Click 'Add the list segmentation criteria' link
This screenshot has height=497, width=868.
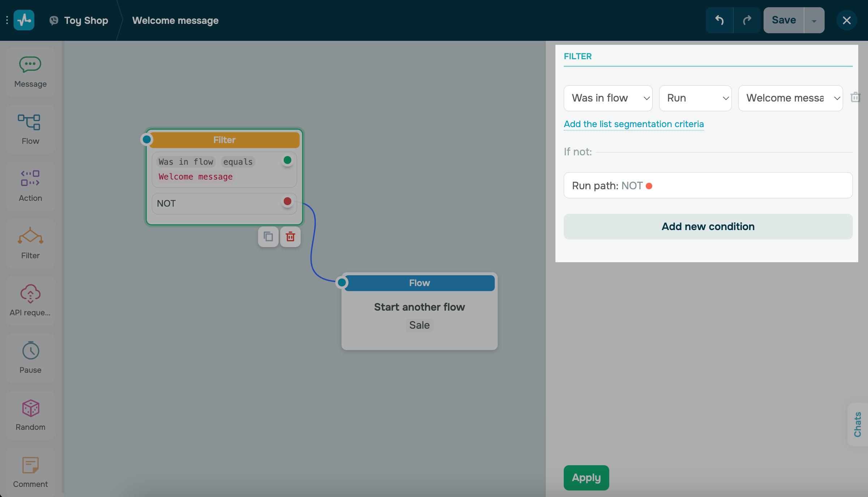click(x=634, y=124)
